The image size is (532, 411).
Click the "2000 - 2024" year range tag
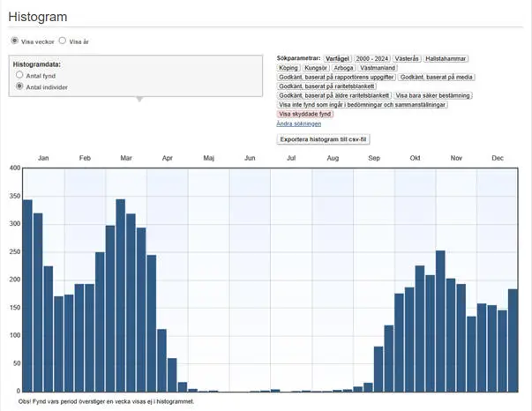point(371,58)
